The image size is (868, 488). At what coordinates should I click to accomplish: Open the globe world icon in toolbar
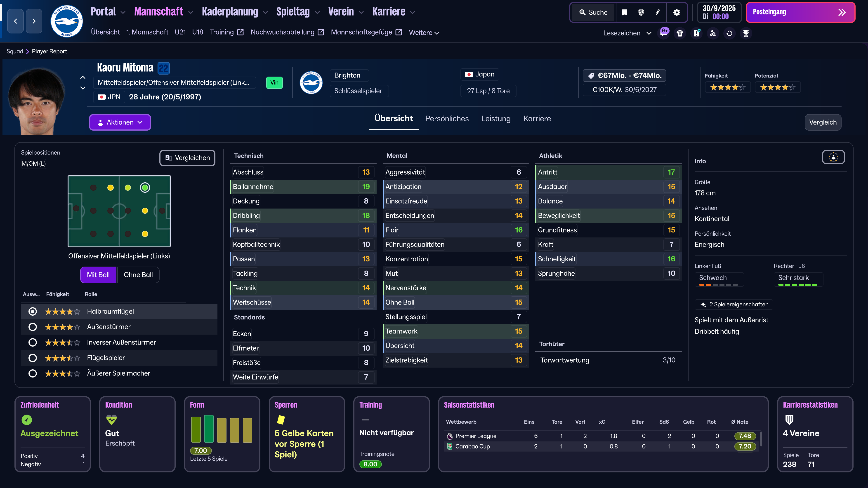tap(641, 12)
